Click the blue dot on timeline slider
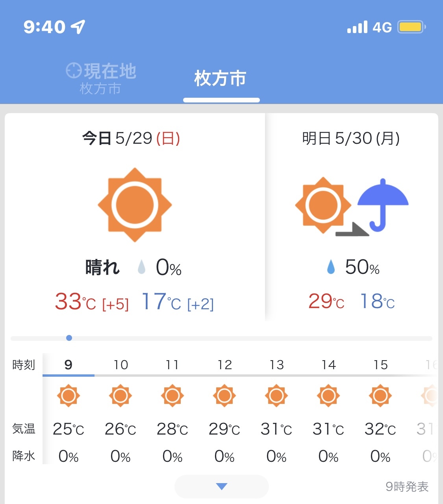This screenshot has width=443, height=504. click(x=69, y=338)
